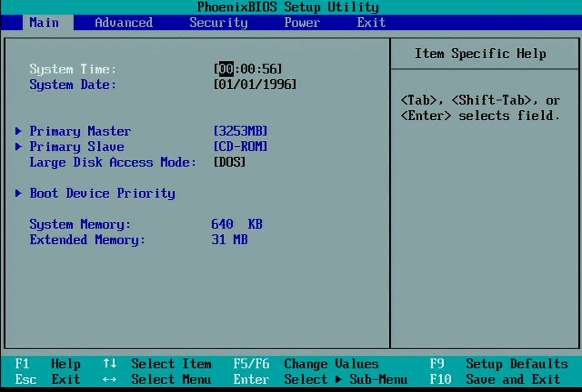Click the System Date label
Screen dimensions: 582x392
(73, 84)
